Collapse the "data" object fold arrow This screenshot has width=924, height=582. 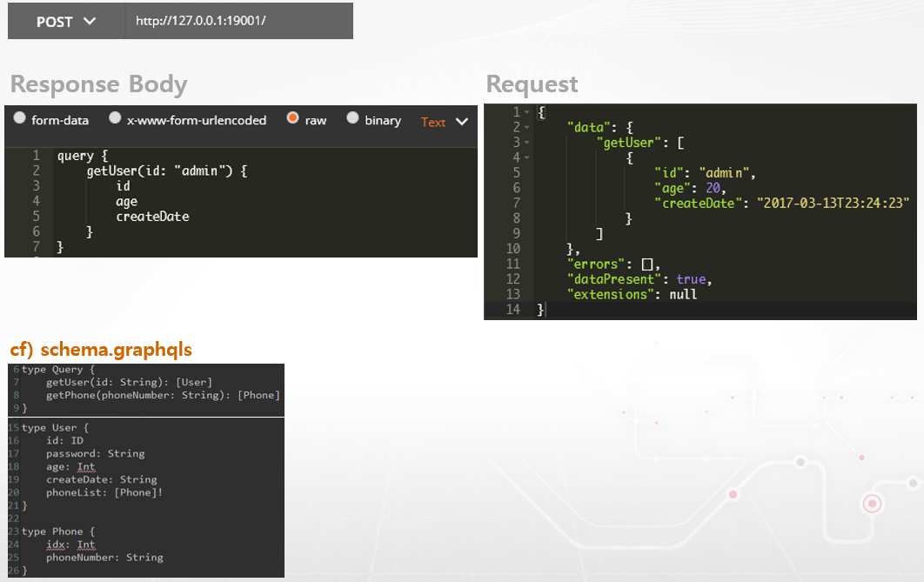[527, 128]
